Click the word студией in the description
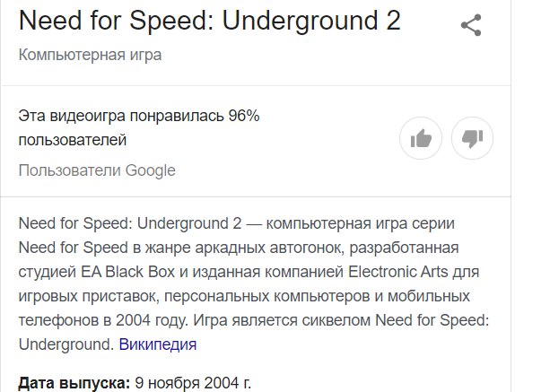The width and height of the screenshot is (550, 392). pyautogui.click(x=47, y=271)
